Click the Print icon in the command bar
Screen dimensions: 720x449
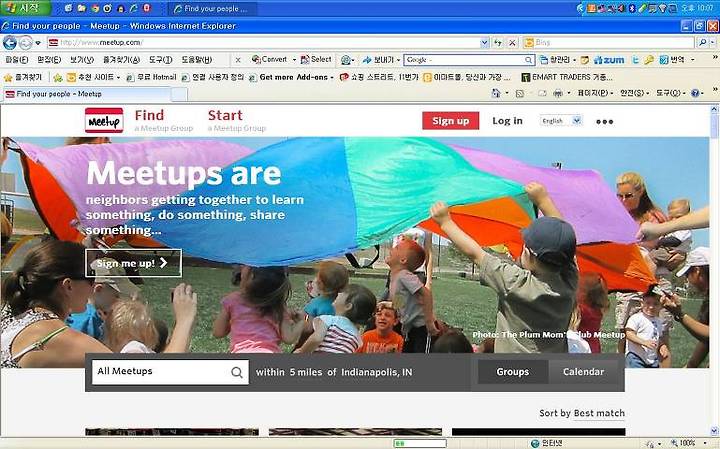coord(557,93)
